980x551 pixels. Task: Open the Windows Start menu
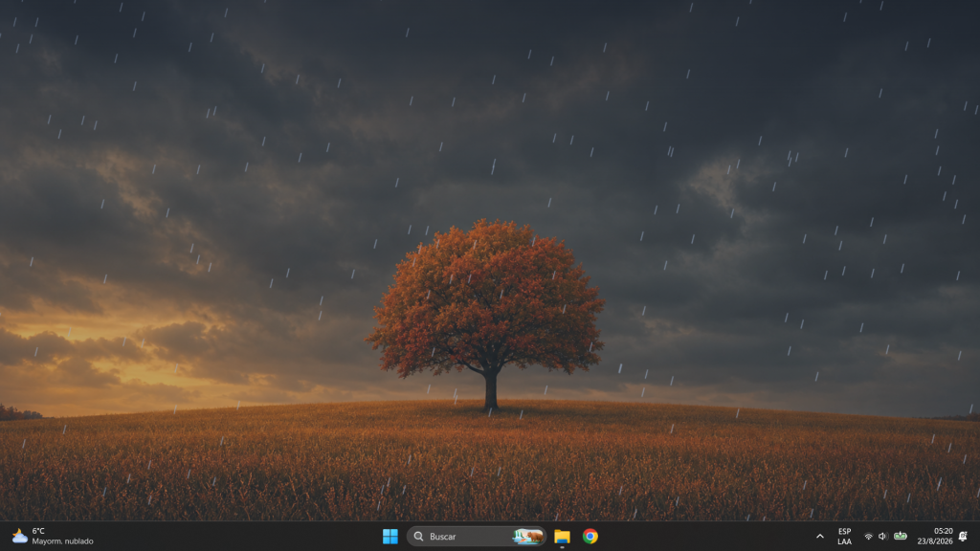pos(390,536)
